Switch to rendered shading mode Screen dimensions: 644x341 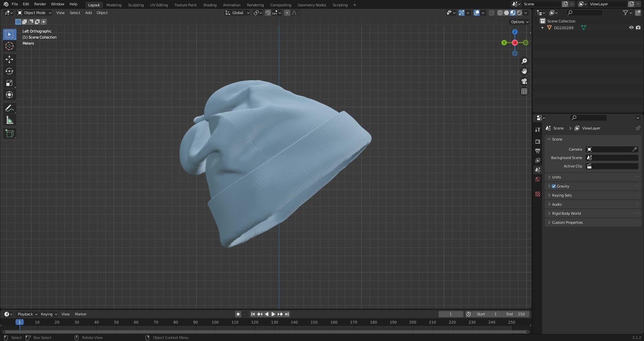[519, 13]
